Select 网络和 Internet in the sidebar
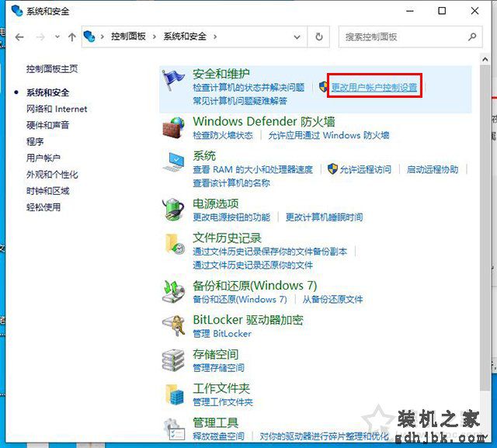The image size is (497, 448). click(x=57, y=109)
